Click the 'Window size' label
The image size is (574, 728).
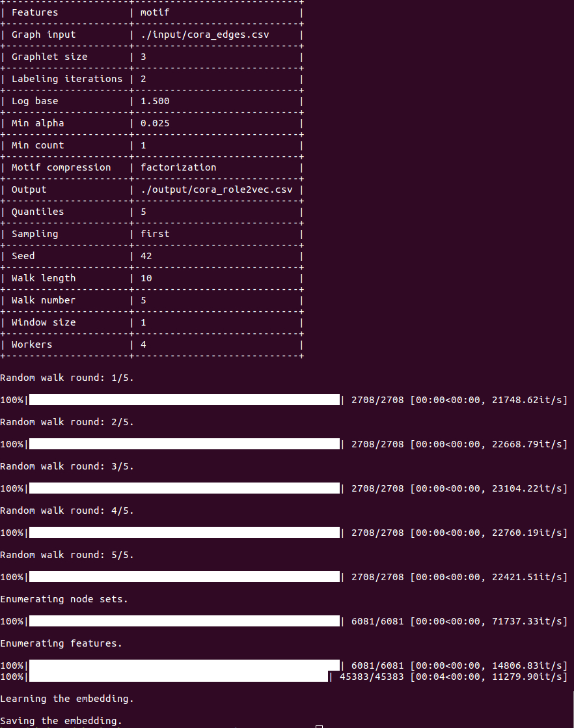pyautogui.click(x=44, y=323)
